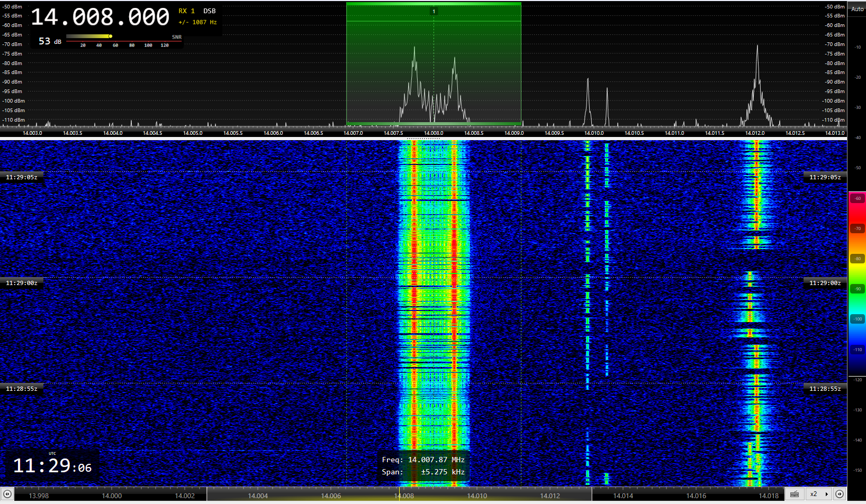The height and width of the screenshot is (504, 866).
Task: Click the 53 dB signal strength readout
Action: [x=50, y=41]
